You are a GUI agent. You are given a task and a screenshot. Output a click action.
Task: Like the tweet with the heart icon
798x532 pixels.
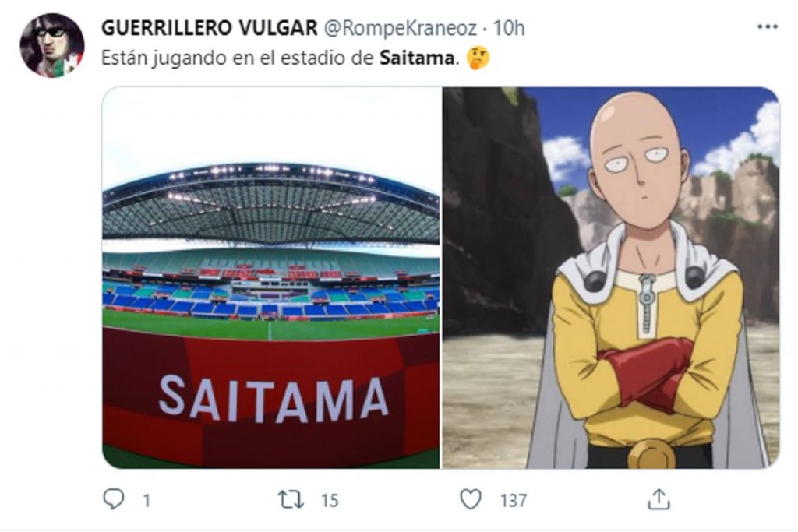[x=471, y=499]
